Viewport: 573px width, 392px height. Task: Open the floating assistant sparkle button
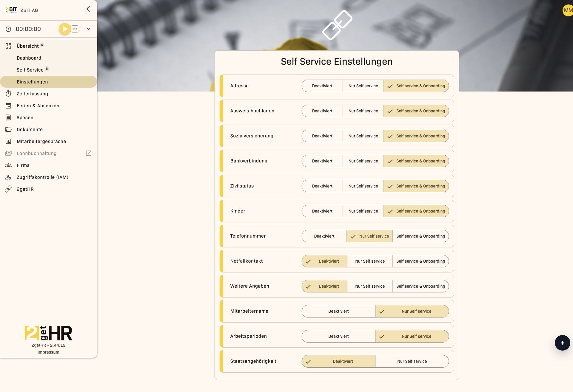(562, 343)
